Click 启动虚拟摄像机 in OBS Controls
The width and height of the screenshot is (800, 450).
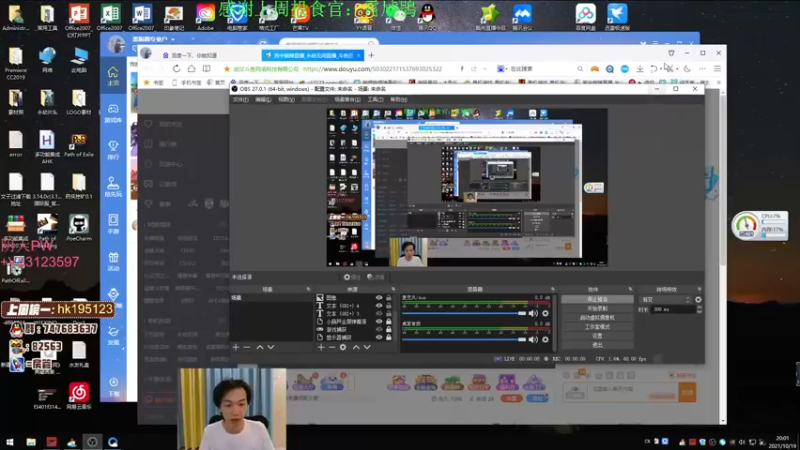597,318
